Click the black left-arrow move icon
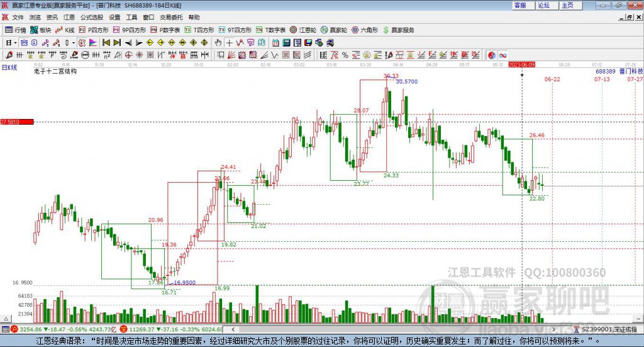The height and width of the screenshot is (347, 644). (x=128, y=43)
